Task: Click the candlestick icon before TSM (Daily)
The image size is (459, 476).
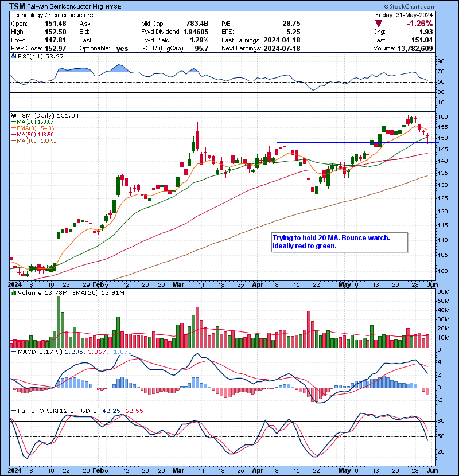Action: pos(13,115)
